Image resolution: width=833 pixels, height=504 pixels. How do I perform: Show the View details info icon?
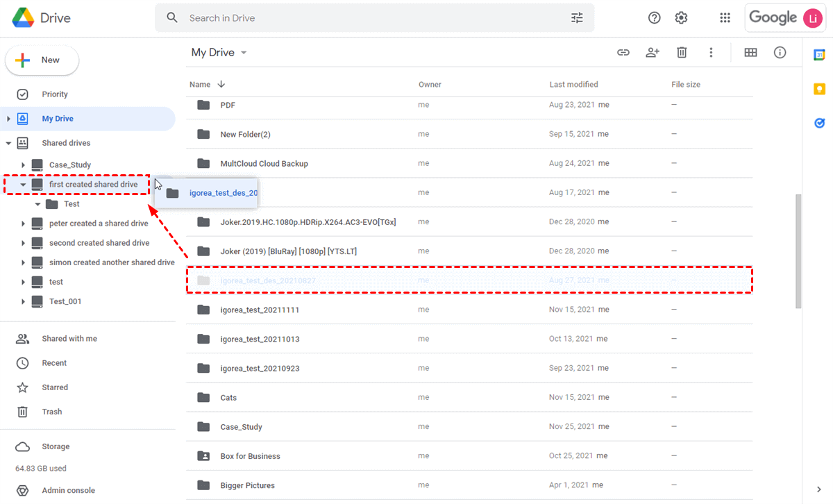point(780,52)
